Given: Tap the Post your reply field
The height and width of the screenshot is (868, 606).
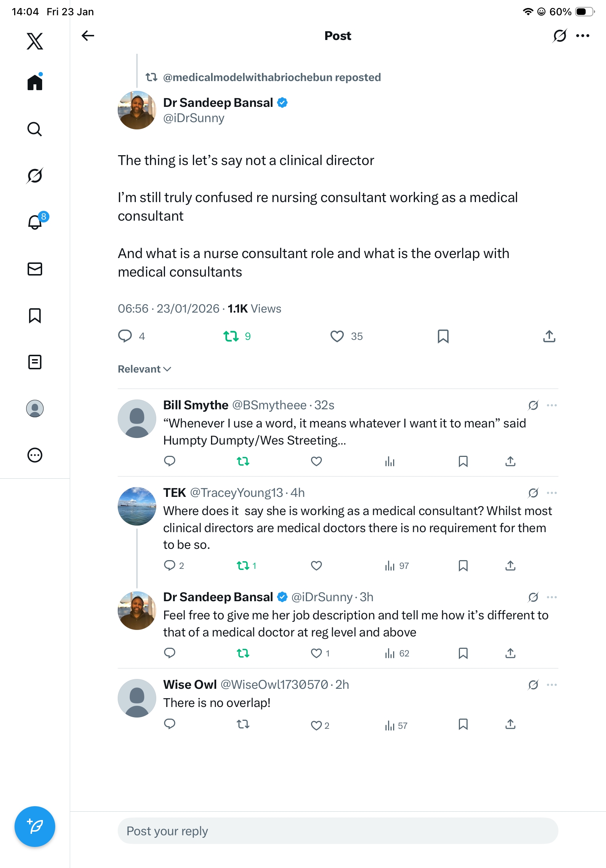Looking at the screenshot, I should click(338, 831).
